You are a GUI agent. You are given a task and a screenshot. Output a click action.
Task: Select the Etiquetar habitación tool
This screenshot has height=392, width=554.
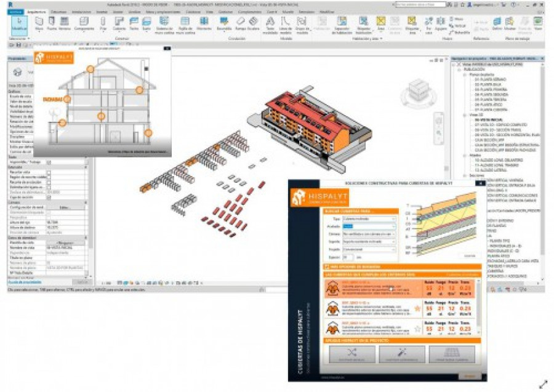tap(364, 25)
